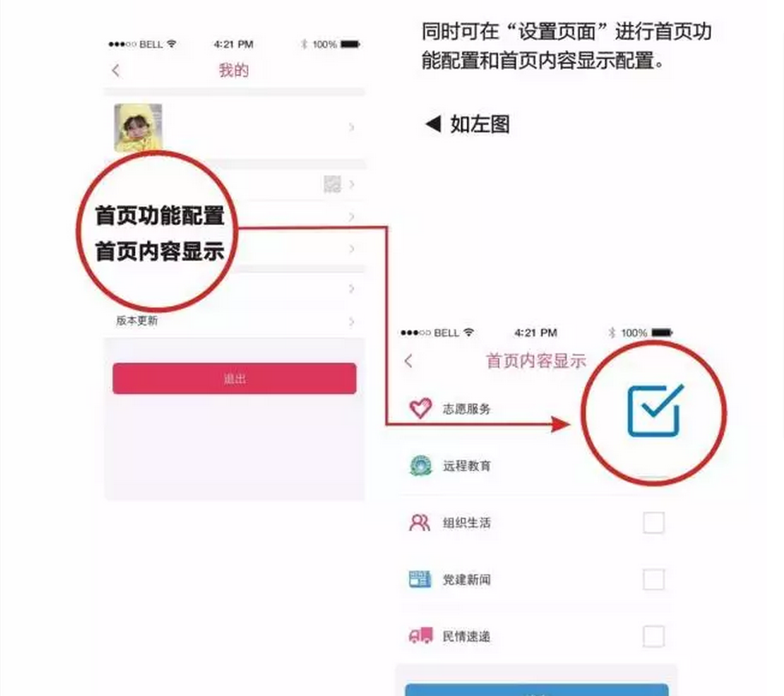Open the QR code row chevron
Viewport: 784px width, 696px height.
click(x=352, y=184)
